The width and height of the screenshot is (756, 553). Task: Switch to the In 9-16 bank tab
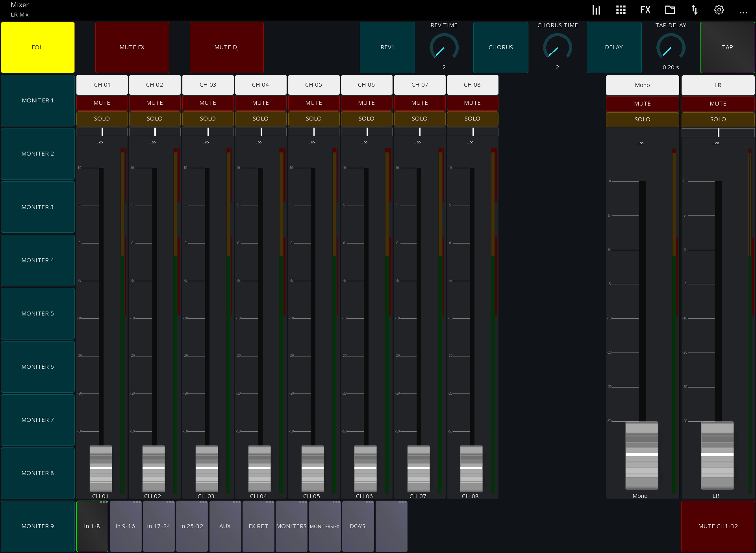[x=125, y=526]
